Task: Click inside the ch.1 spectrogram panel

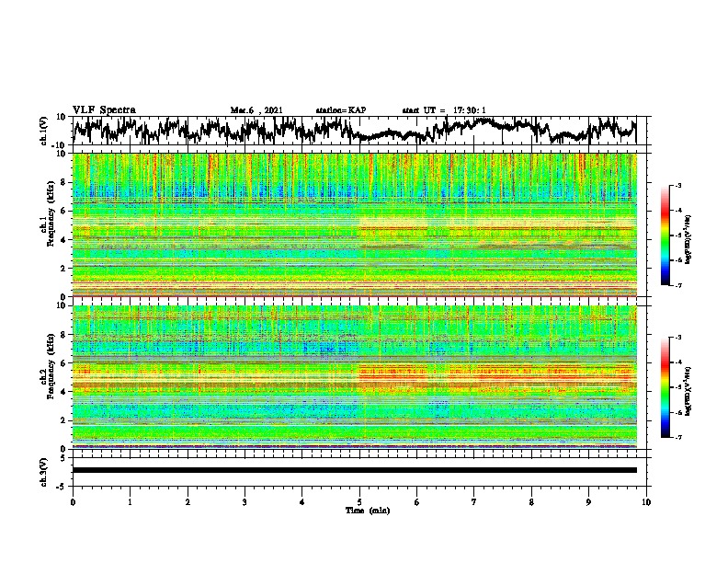Action: pos(354,224)
